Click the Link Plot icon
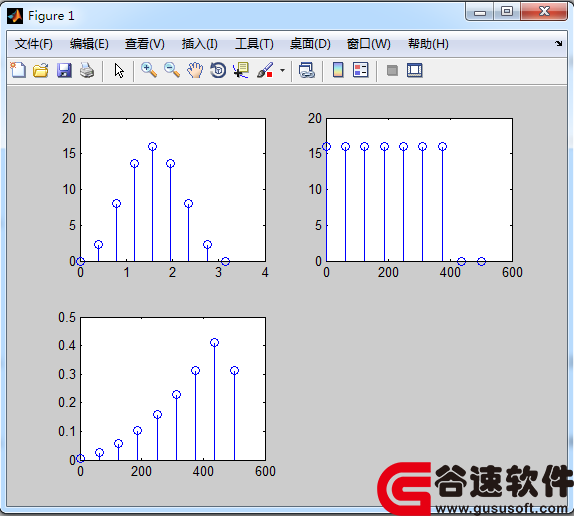The image size is (574, 516). click(306, 70)
